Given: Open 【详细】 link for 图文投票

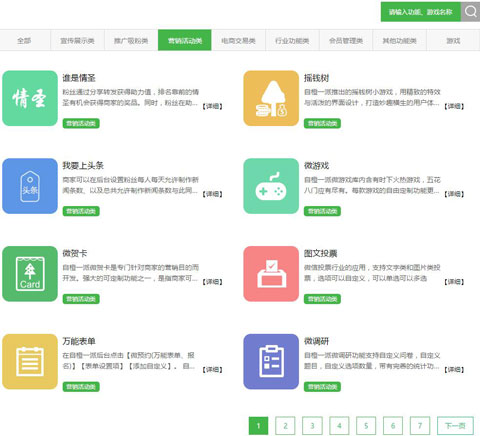Looking at the screenshot, I should (454, 282).
